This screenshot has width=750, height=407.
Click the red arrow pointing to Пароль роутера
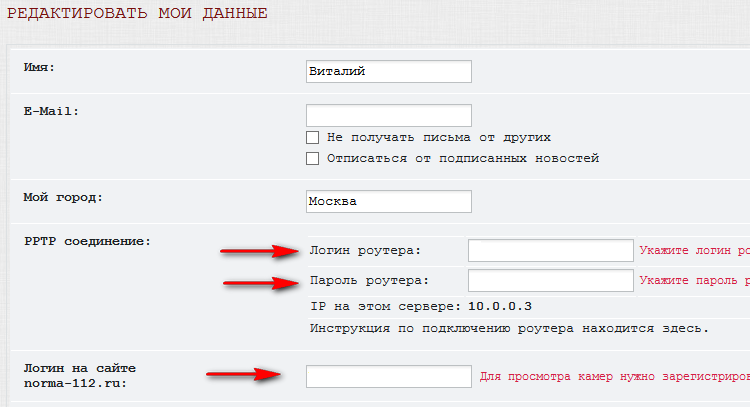[259, 282]
